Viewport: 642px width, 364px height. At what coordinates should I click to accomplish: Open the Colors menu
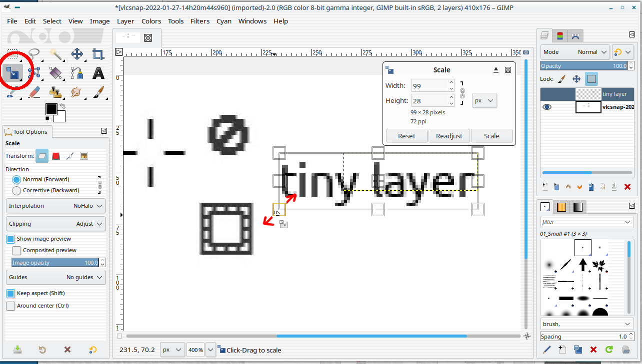(x=151, y=21)
